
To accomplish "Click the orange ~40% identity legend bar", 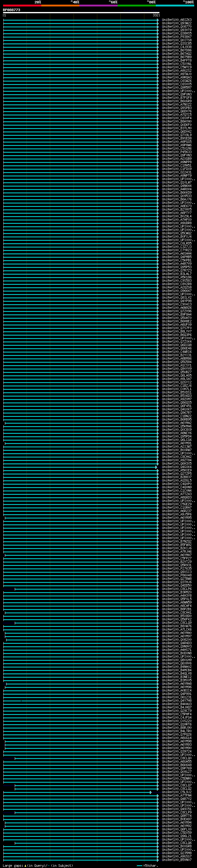I will click(x=60, y=6).
